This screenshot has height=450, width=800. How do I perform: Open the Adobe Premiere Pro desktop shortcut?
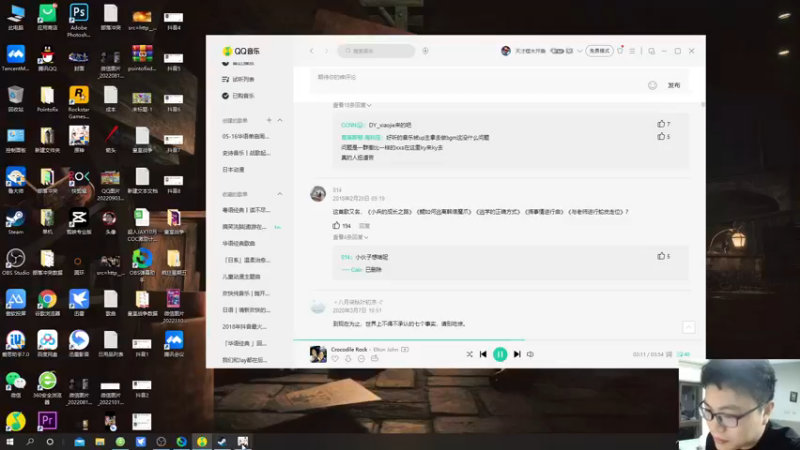(47, 421)
